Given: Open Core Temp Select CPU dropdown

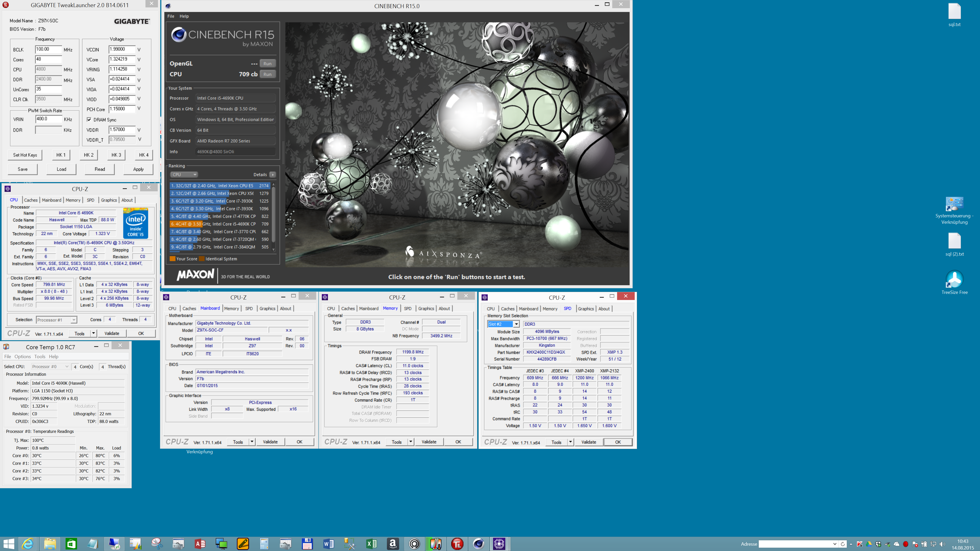Looking at the screenshot, I should [50, 367].
